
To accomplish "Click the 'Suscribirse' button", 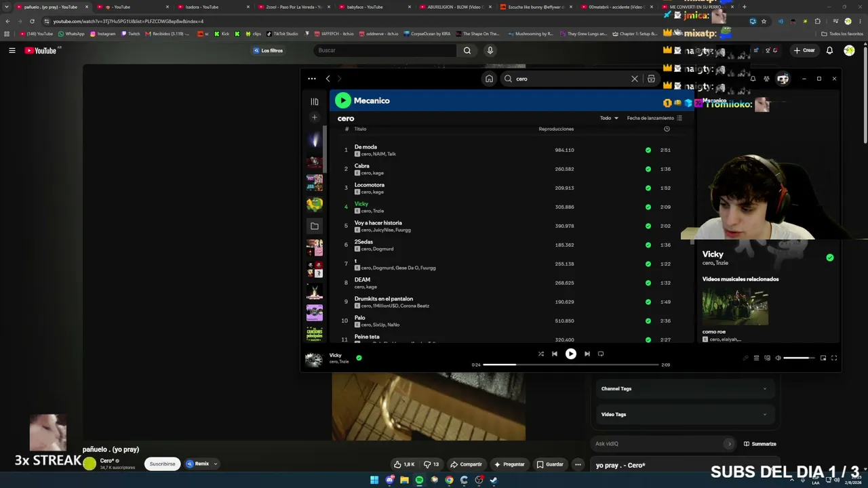I will (162, 464).
